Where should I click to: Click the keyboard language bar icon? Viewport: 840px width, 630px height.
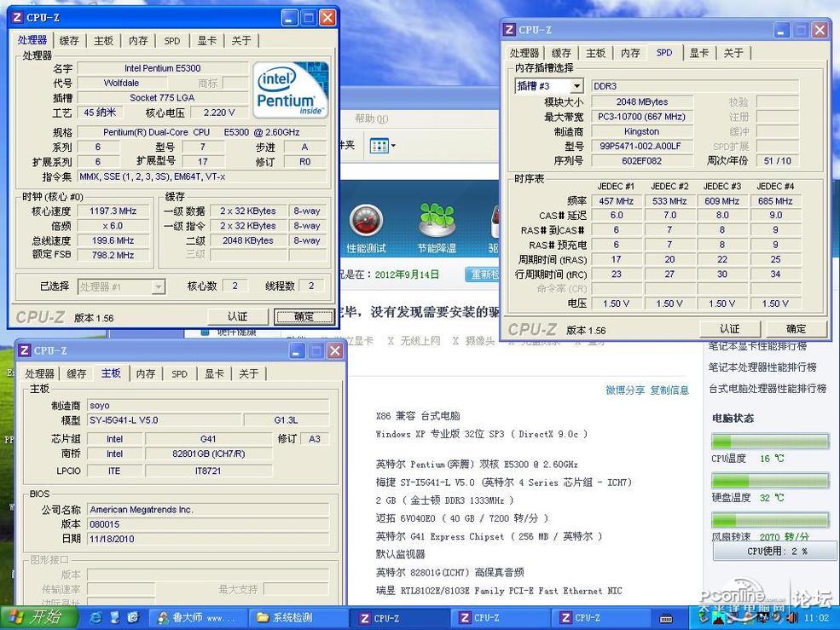[666, 618]
